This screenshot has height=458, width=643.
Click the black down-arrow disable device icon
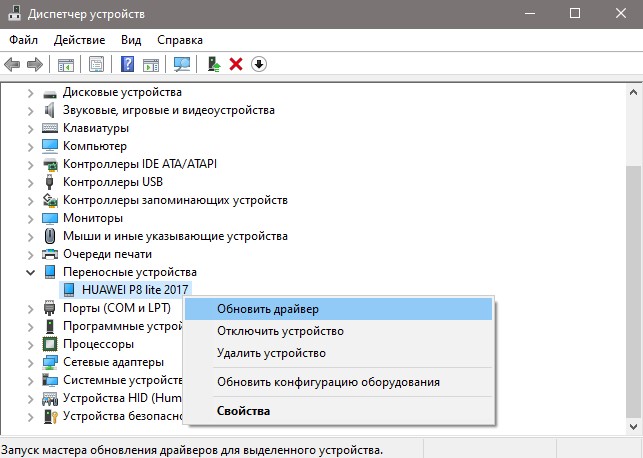point(259,64)
